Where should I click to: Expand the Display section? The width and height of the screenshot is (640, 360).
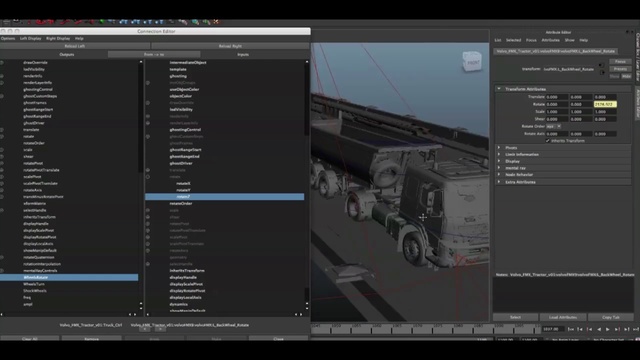tap(499, 161)
